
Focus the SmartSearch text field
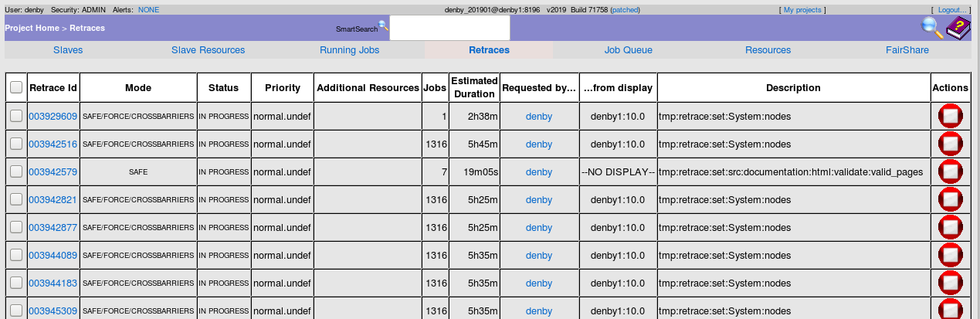[x=449, y=28]
